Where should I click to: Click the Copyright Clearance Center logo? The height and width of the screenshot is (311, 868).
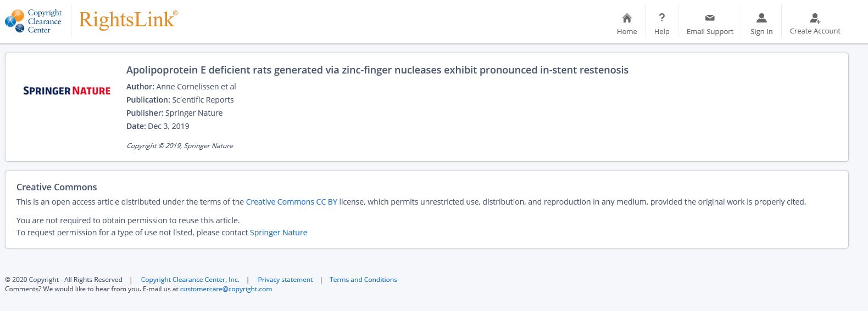click(x=34, y=21)
